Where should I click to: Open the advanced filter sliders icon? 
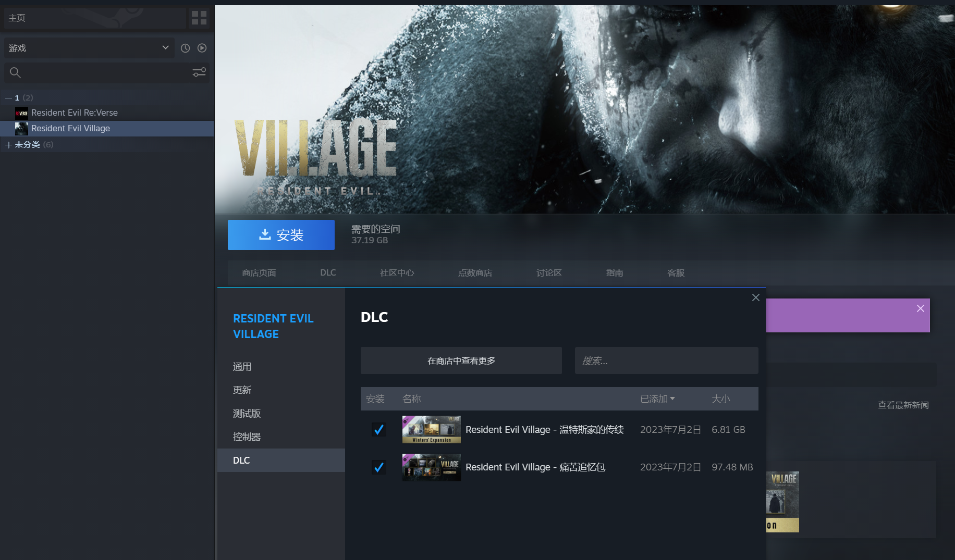(x=199, y=72)
